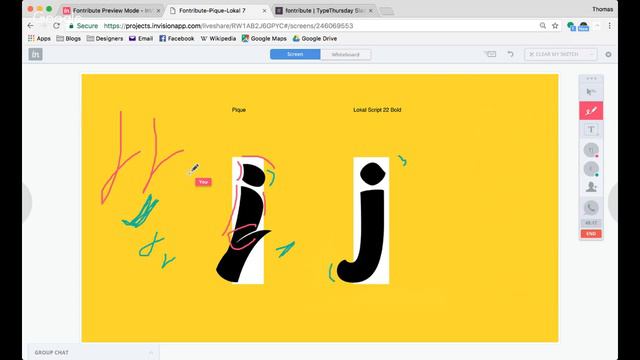The image size is (640, 360).
Task: Click the participant avatar with the green dot
Action: (591, 169)
